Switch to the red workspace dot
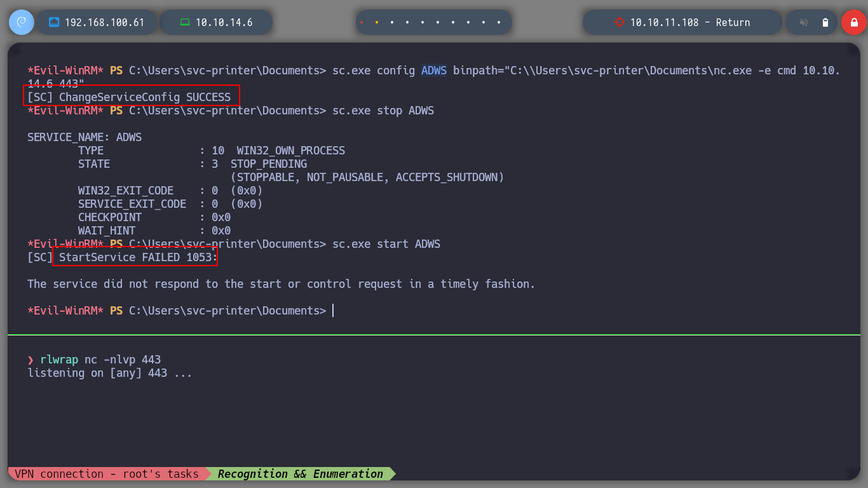The width and height of the screenshot is (868, 488). (362, 22)
